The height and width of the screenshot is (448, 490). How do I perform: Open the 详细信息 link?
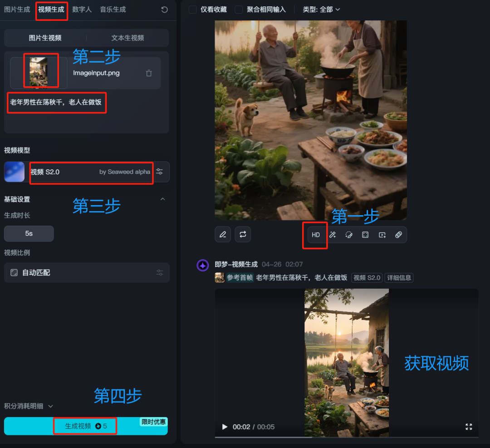(399, 278)
